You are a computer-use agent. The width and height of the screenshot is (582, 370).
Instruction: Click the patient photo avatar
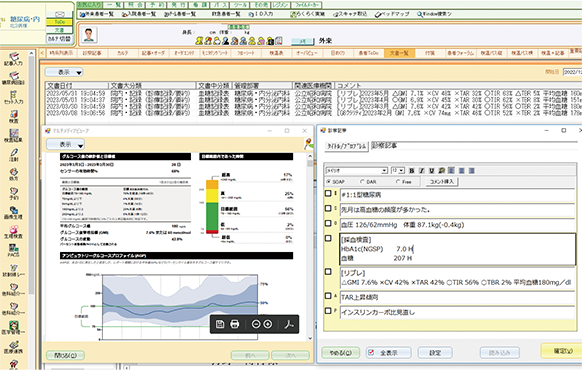pyautogui.click(x=89, y=35)
